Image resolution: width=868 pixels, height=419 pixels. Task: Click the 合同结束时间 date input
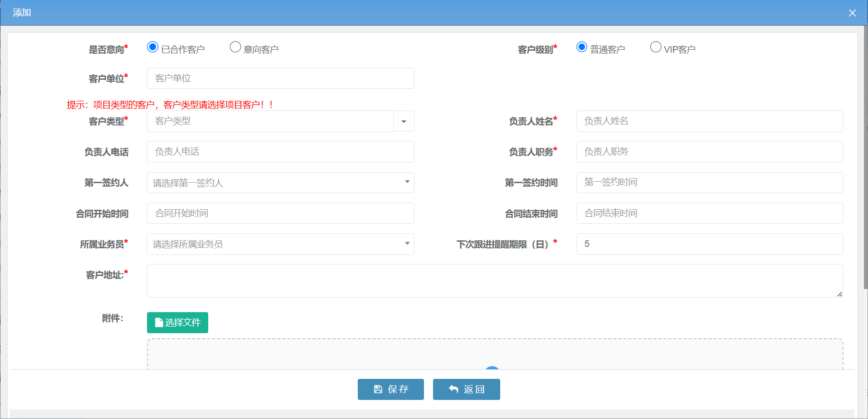pyautogui.click(x=709, y=213)
